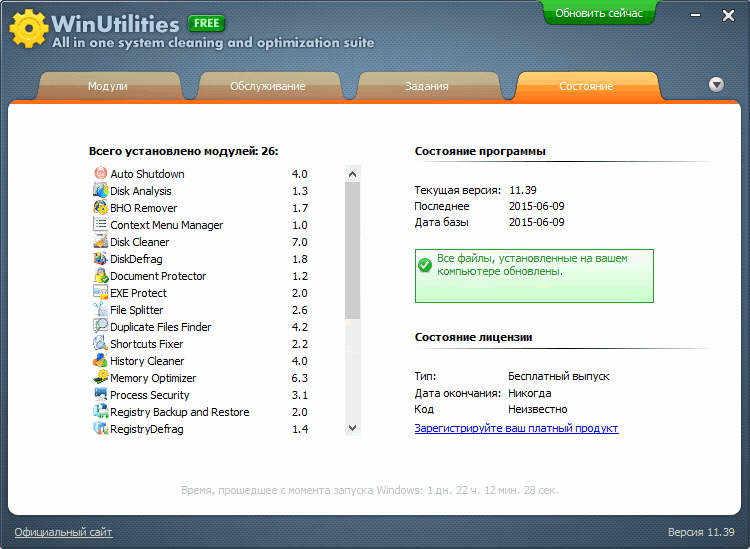The image size is (750, 549).
Task: Select the Duplicate Files Finder entry
Action: [201, 327]
